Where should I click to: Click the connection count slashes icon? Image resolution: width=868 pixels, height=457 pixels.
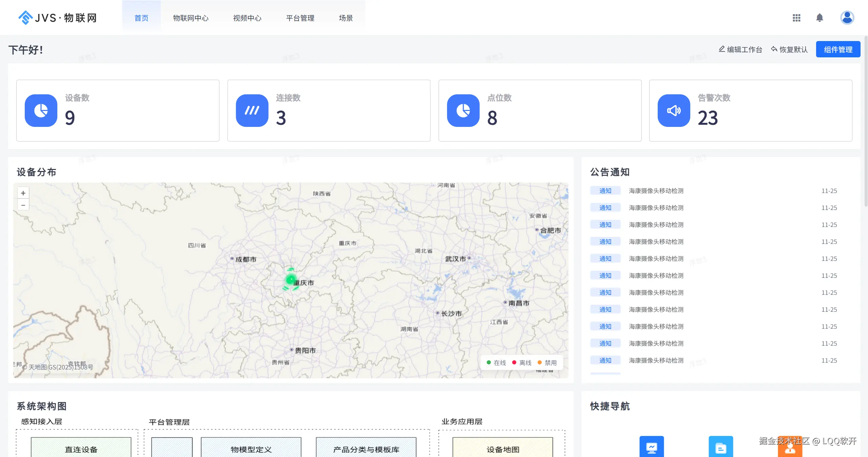click(x=252, y=111)
